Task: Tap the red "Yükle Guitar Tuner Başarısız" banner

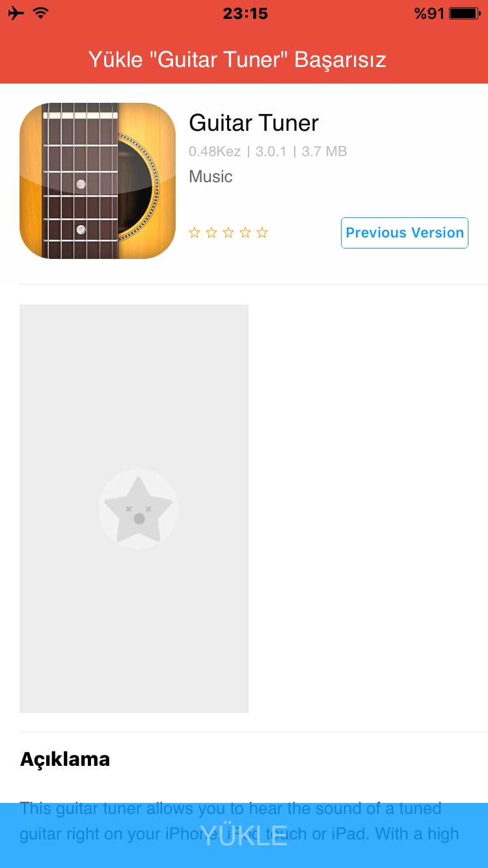Action: tap(244, 60)
